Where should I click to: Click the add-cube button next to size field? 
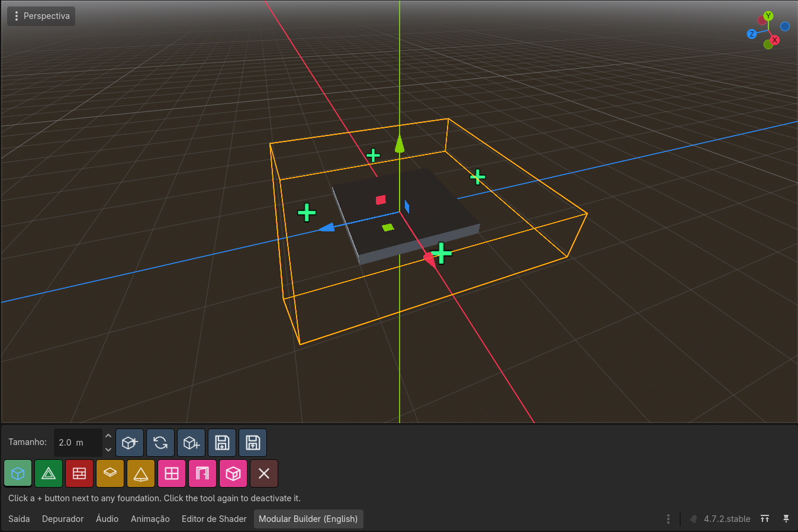130,443
